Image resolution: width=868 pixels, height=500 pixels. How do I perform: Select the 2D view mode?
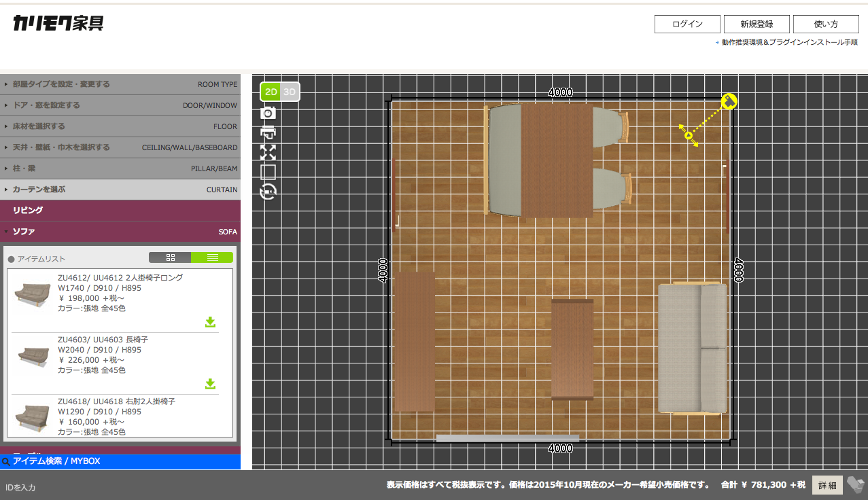[271, 92]
